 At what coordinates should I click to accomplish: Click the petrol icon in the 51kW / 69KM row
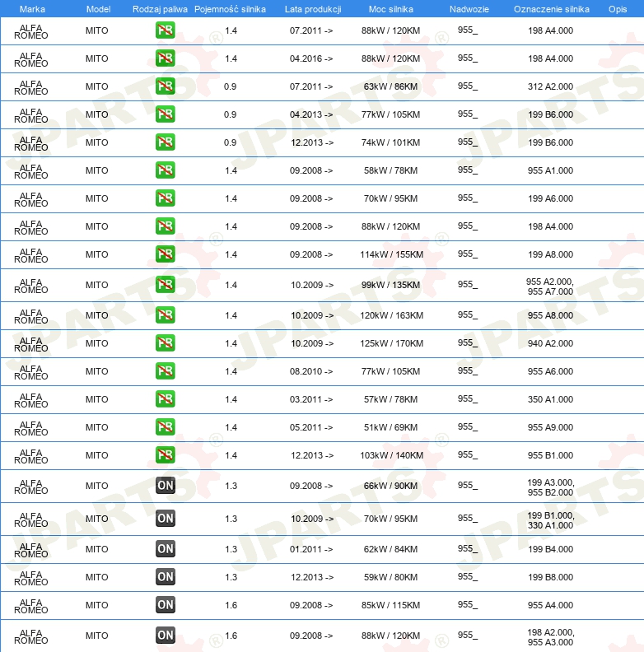tap(165, 427)
